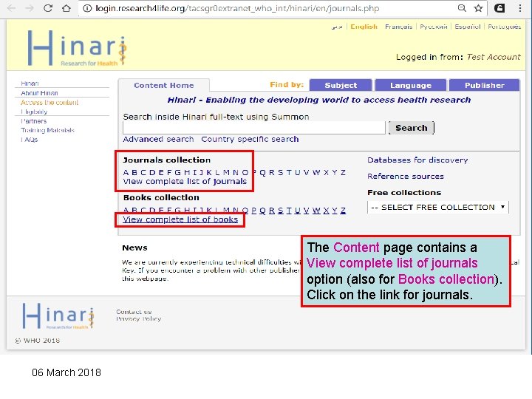Open Hinari sidebar menu item

30,83
